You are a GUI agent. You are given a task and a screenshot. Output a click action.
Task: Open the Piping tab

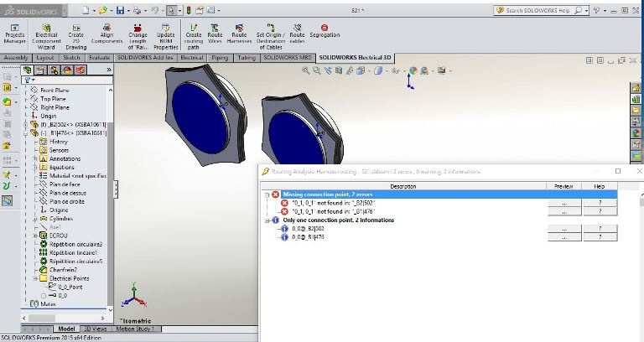[x=220, y=58]
